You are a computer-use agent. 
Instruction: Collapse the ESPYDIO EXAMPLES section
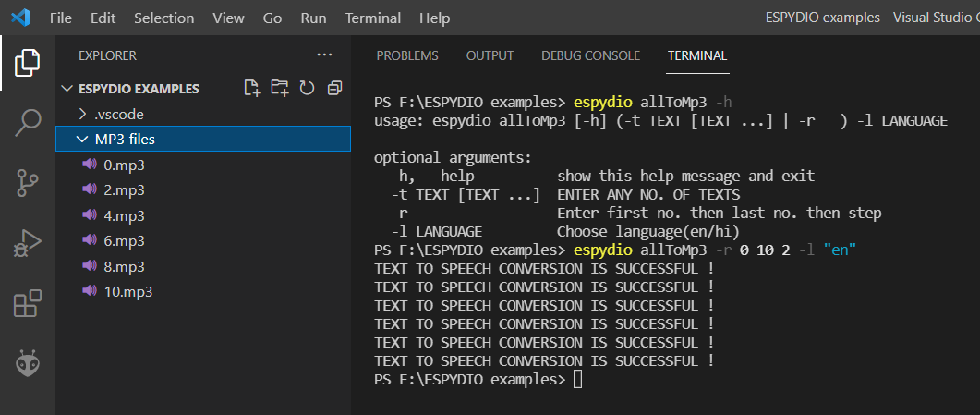click(x=67, y=89)
